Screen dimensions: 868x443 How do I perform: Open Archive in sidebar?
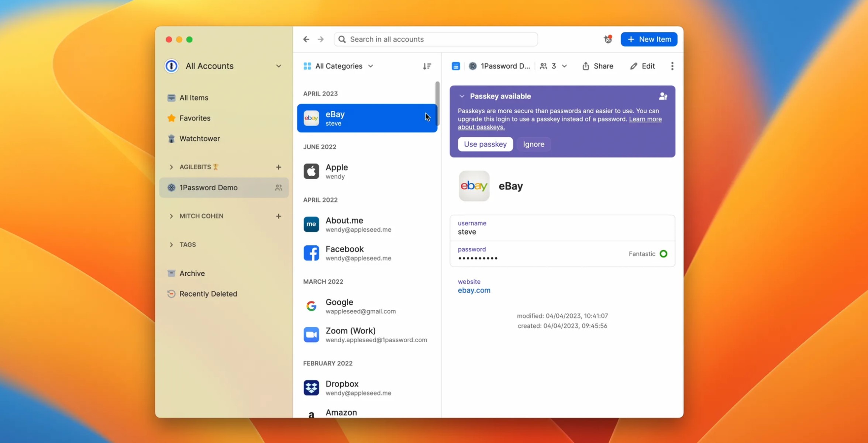click(x=224, y=273)
